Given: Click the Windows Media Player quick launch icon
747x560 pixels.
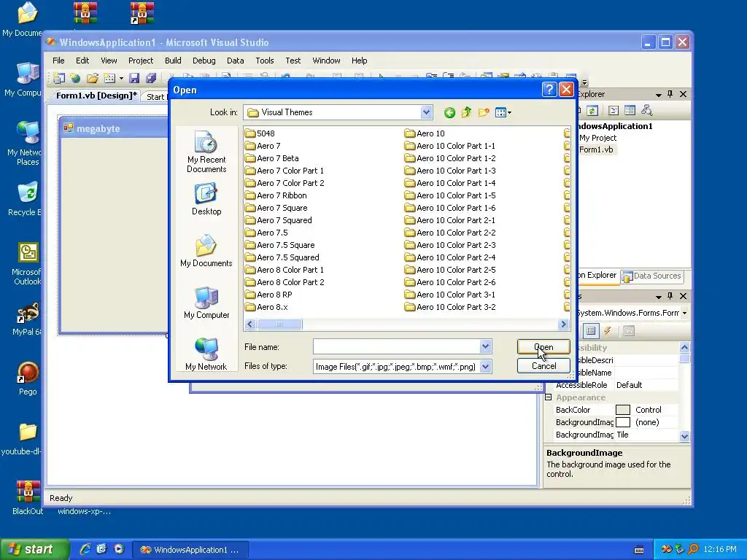Looking at the screenshot, I should (x=119, y=549).
